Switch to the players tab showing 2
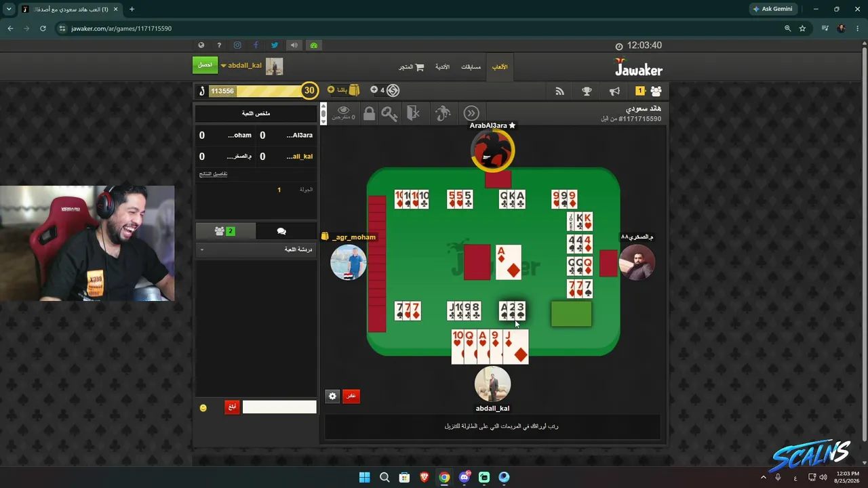The width and height of the screenshot is (868, 488). (x=225, y=231)
